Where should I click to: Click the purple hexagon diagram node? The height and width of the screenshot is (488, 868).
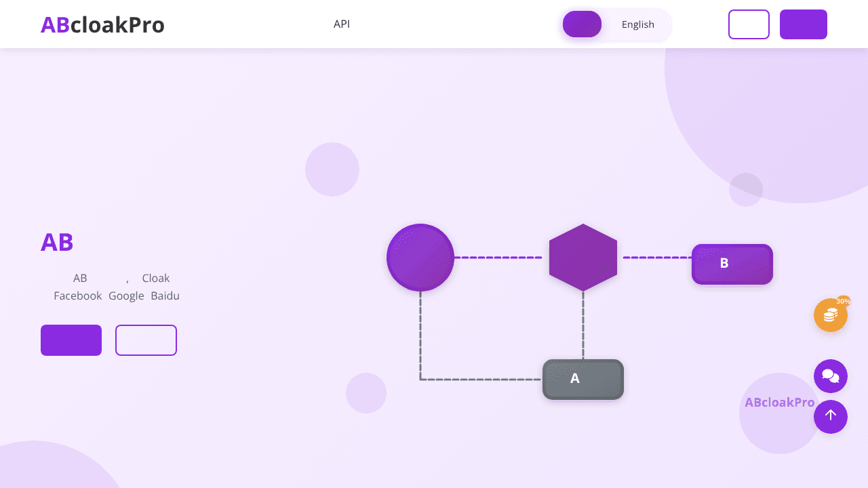[583, 258]
